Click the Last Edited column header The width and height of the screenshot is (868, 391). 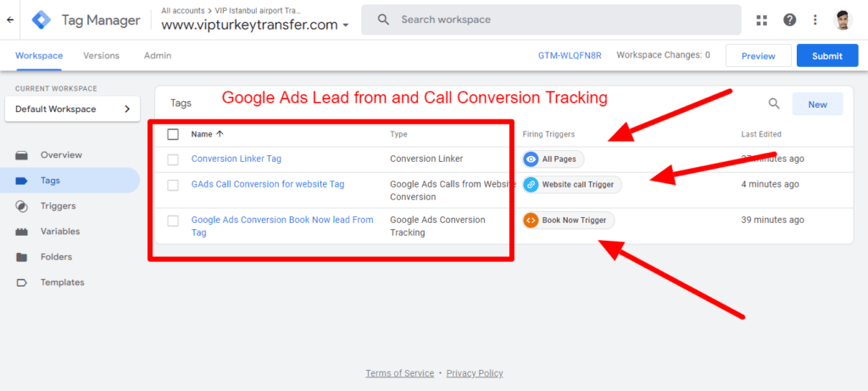[761, 134]
